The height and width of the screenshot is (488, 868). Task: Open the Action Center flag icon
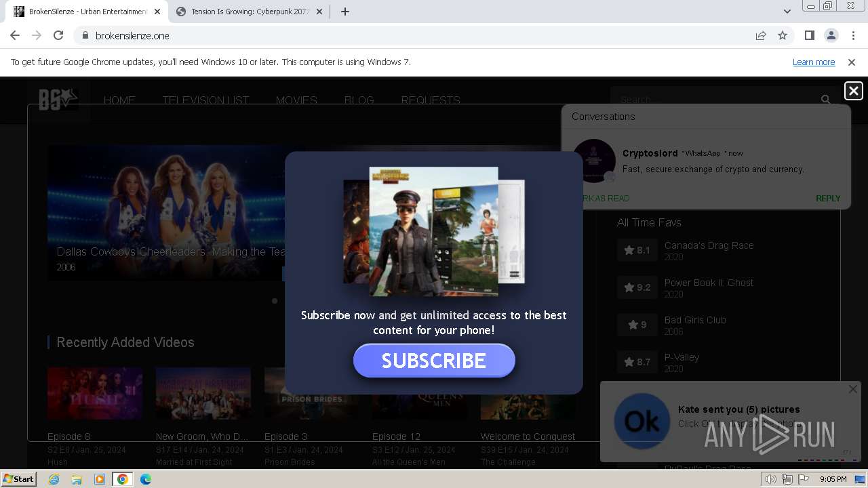[804, 479]
